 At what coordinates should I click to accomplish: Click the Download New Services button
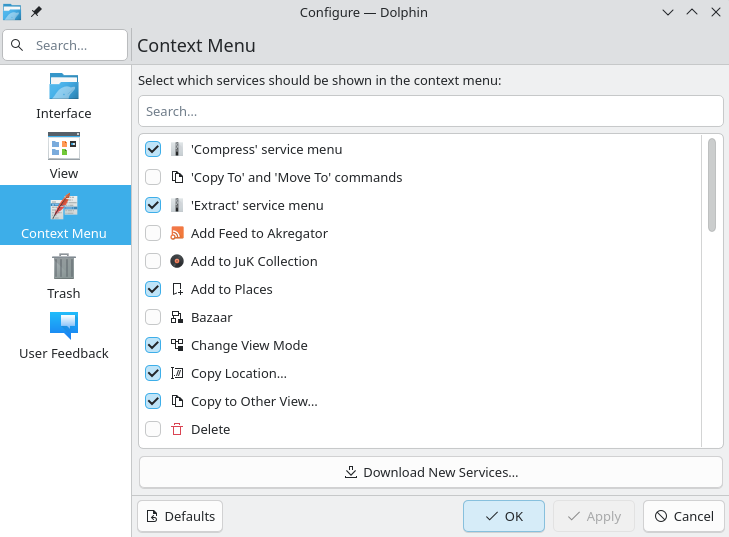431,472
